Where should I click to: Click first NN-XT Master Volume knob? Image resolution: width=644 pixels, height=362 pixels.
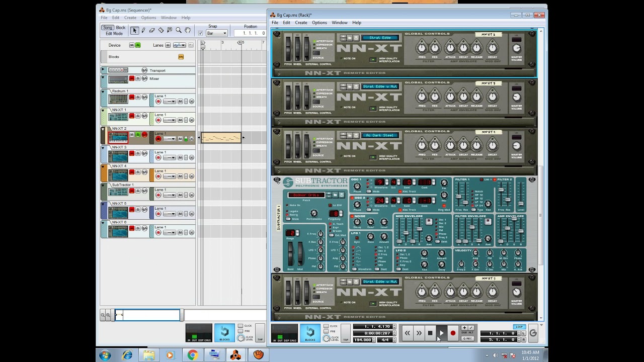click(516, 48)
